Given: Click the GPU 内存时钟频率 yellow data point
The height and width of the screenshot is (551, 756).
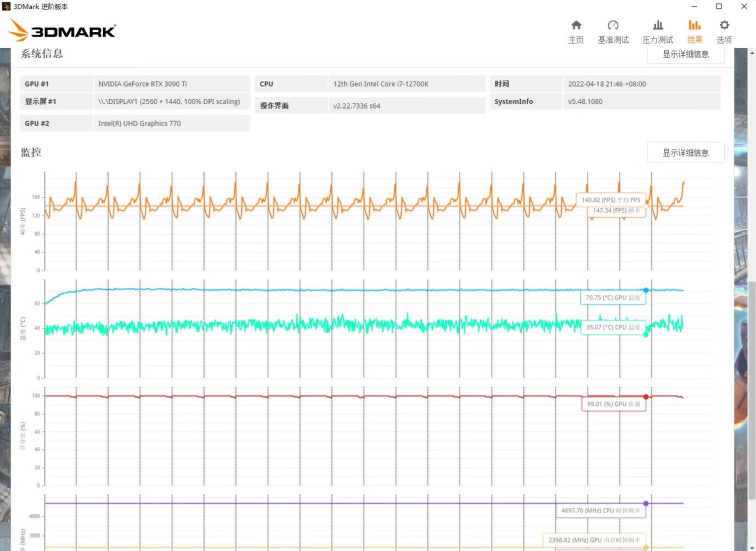Looking at the screenshot, I should 646,547.
